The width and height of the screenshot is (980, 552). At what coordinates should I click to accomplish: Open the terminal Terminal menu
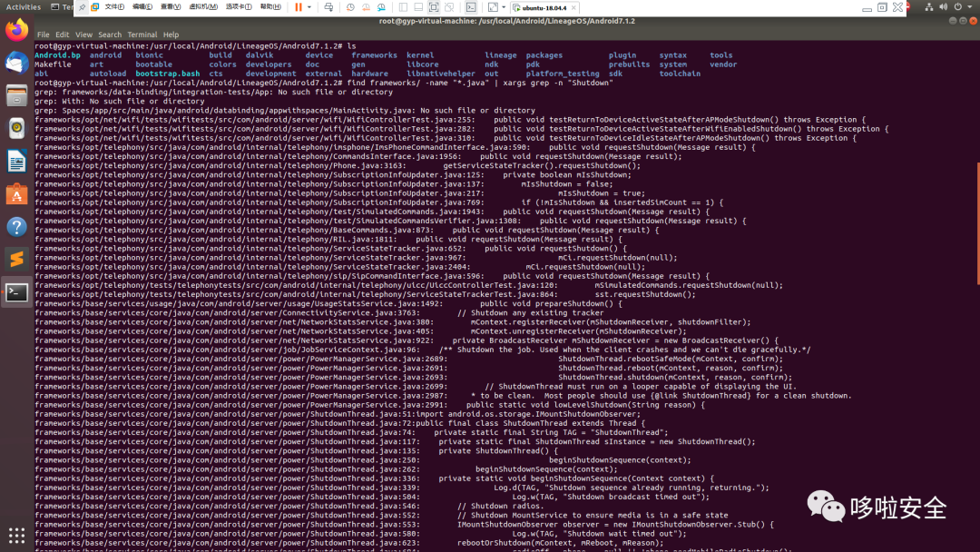point(142,35)
